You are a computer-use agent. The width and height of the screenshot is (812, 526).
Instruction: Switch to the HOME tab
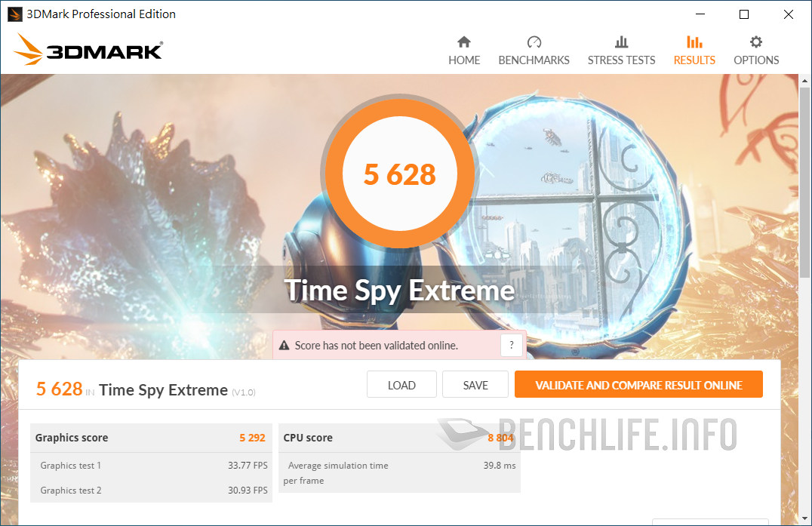click(x=464, y=60)
